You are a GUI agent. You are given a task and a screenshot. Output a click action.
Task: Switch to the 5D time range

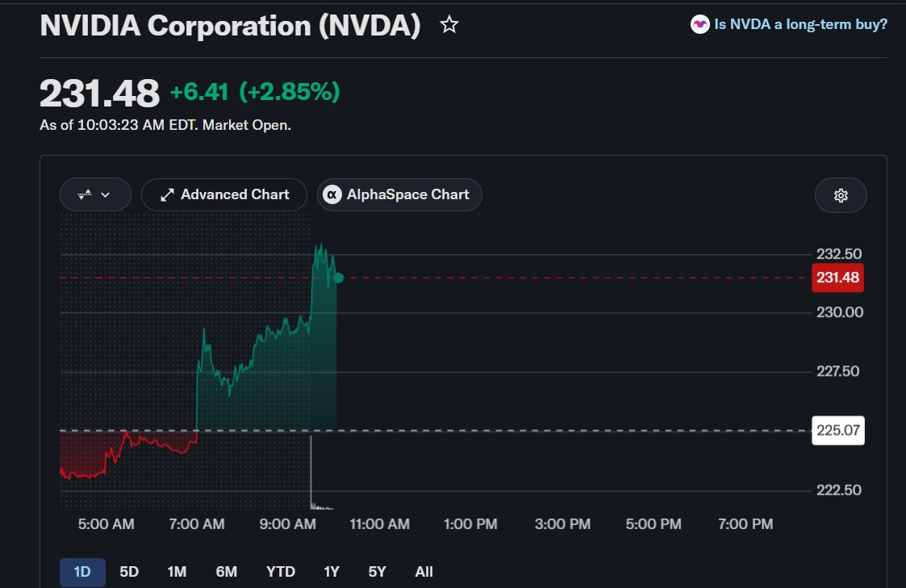(x=129, y=572)
